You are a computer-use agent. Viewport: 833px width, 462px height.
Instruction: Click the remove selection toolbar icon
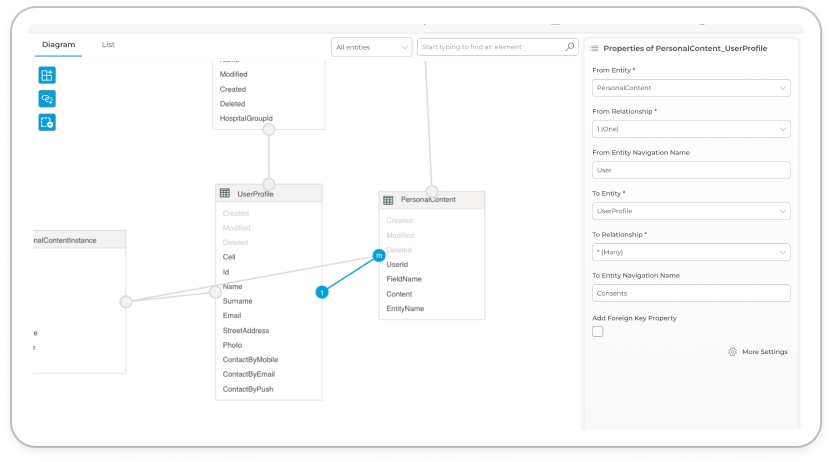coord(47,123)
